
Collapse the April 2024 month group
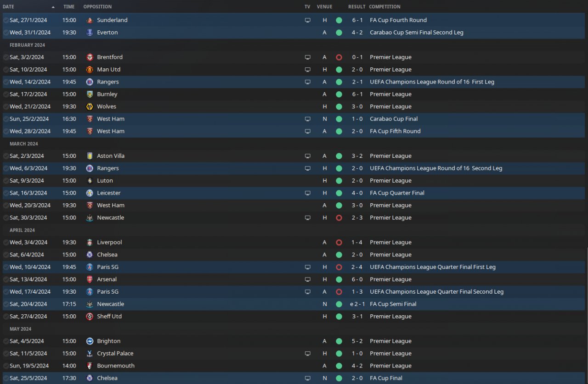click(x=22, y=230)
